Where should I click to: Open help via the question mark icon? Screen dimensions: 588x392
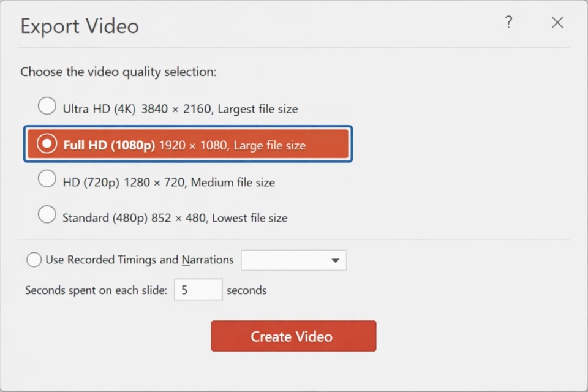click(508, 23)
